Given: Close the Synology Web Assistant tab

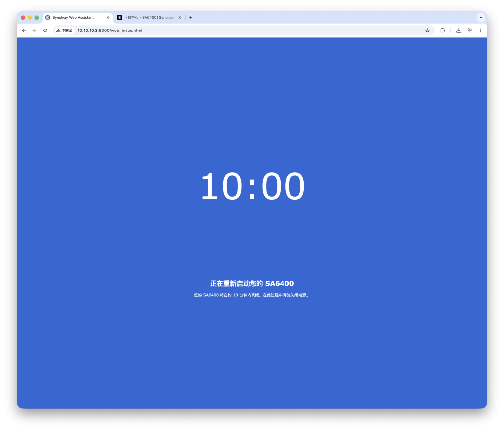Looking at the screenshot, I should [x=108, y=18].
